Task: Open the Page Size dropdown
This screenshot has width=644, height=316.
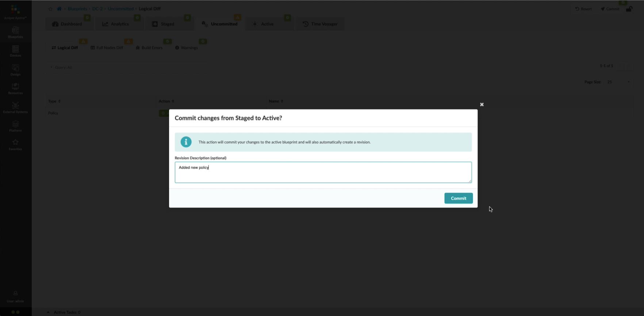Action: coord(618,82)
